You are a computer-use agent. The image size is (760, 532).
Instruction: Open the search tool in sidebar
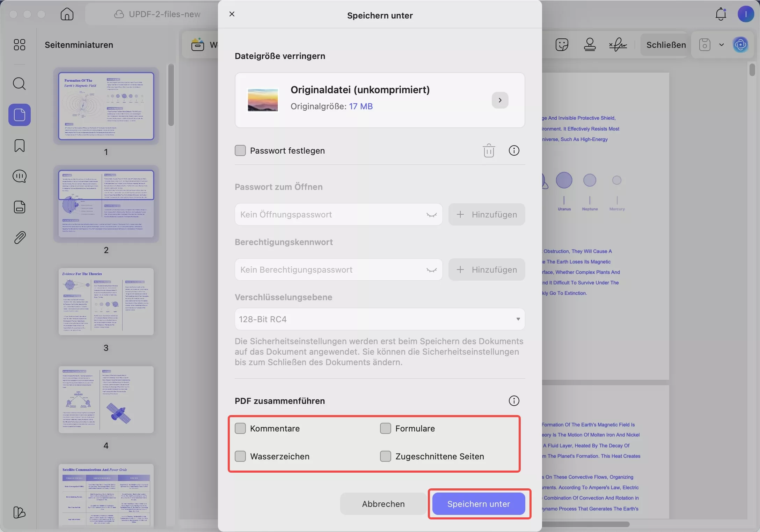20,84
